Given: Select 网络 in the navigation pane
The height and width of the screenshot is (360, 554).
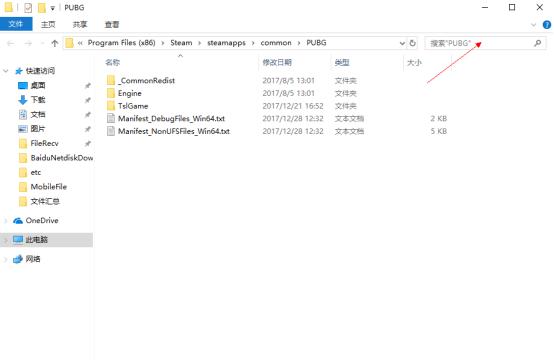Looking at the screenshot, I should tap(33, 259).
